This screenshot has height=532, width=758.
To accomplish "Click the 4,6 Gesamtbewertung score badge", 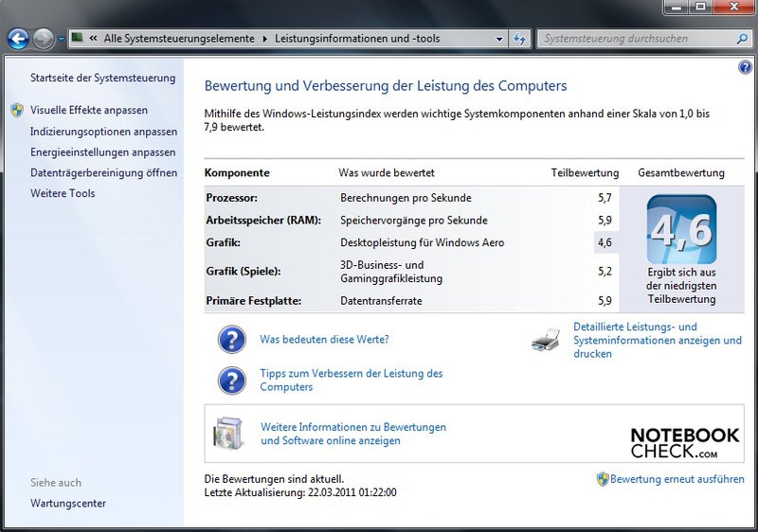I will 681,229.
